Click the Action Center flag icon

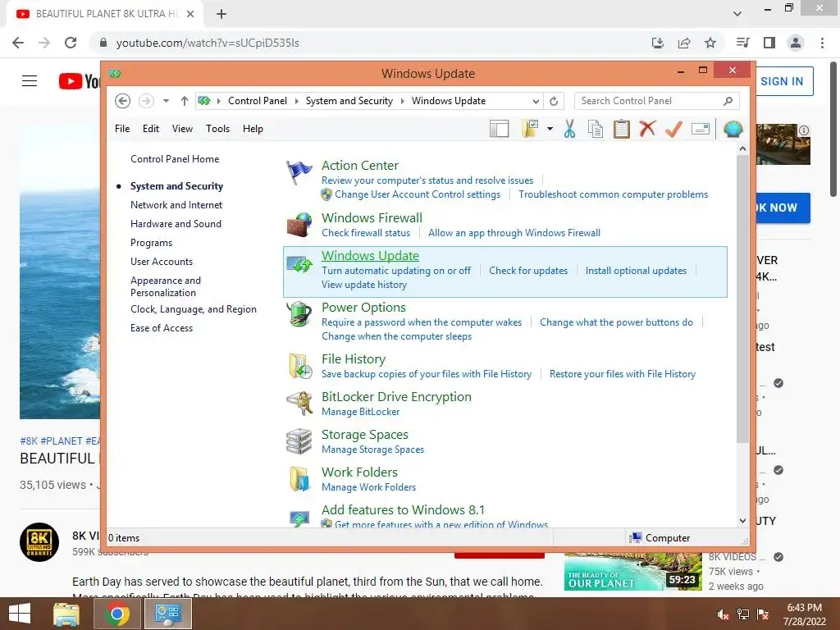coord(299,173)
